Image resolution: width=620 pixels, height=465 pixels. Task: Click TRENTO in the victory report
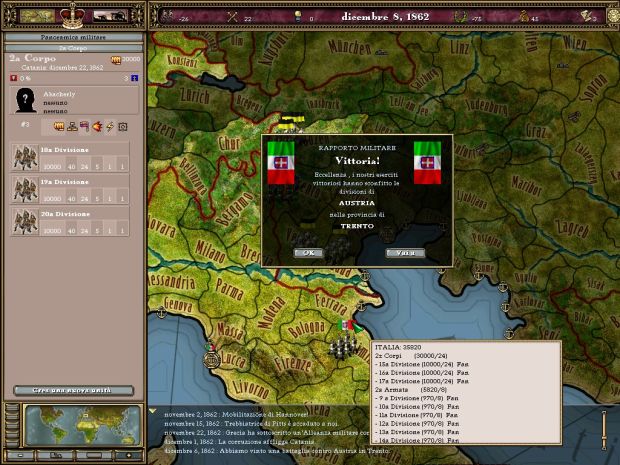pyautogui.click(x=357, y=226)
